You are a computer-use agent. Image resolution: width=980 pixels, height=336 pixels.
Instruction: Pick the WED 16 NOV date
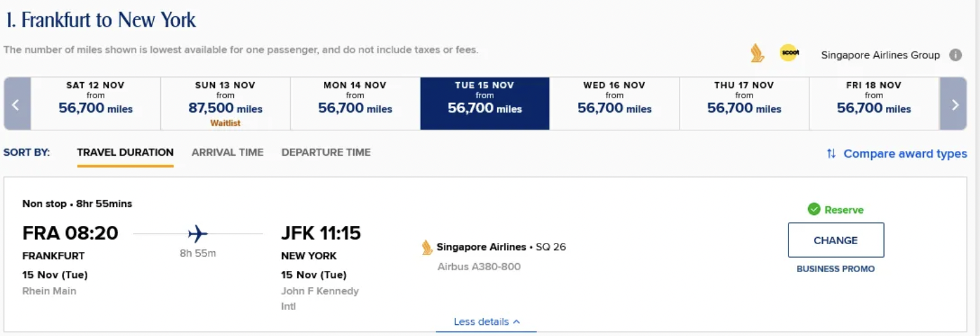[614, 104]
